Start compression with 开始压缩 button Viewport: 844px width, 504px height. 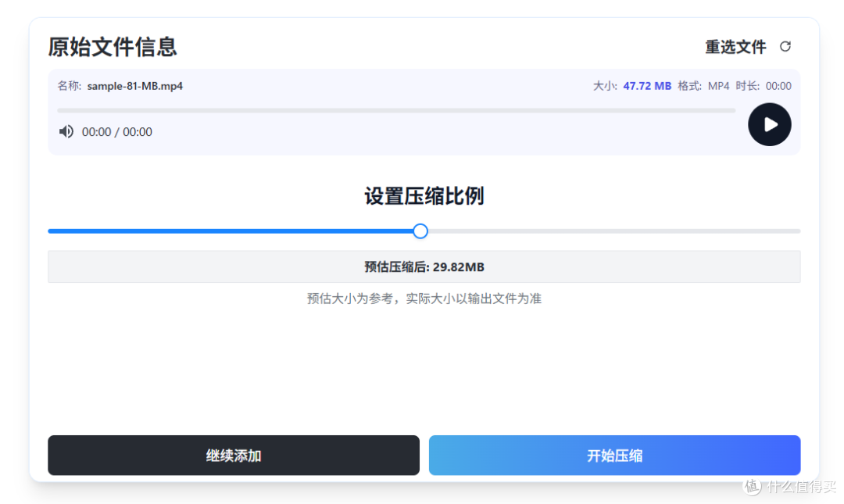tap(615, 456)
